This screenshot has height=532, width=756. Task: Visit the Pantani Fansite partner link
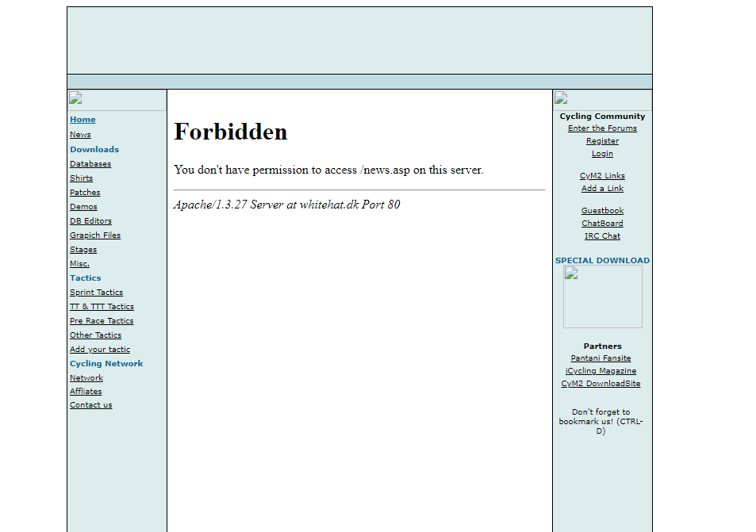coord(601,358)
